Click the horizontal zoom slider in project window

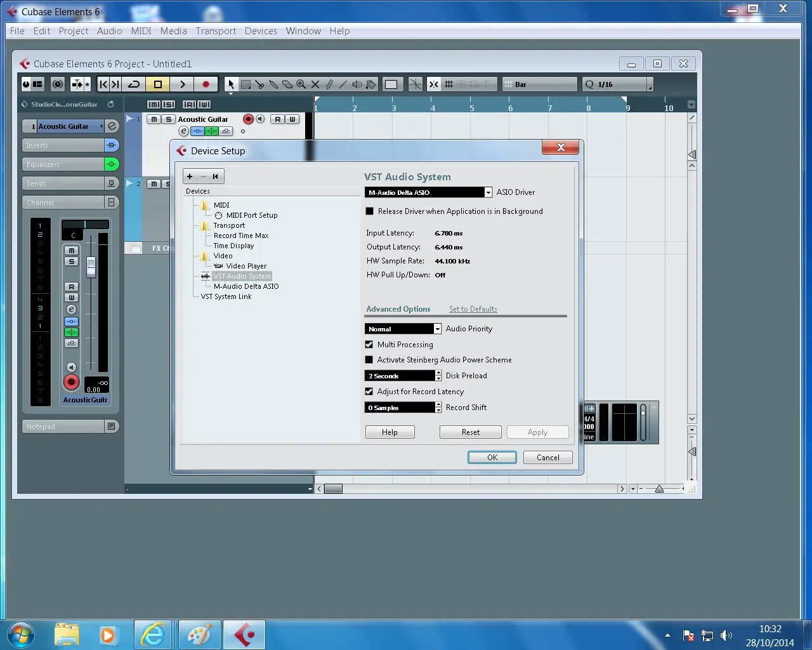pos(660,489)
